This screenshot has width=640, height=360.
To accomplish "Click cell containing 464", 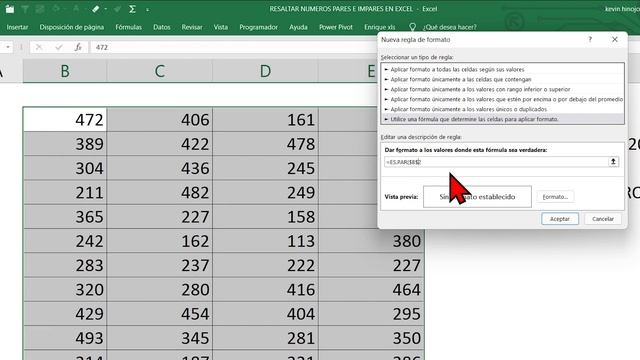I will [x=371, y=289].
